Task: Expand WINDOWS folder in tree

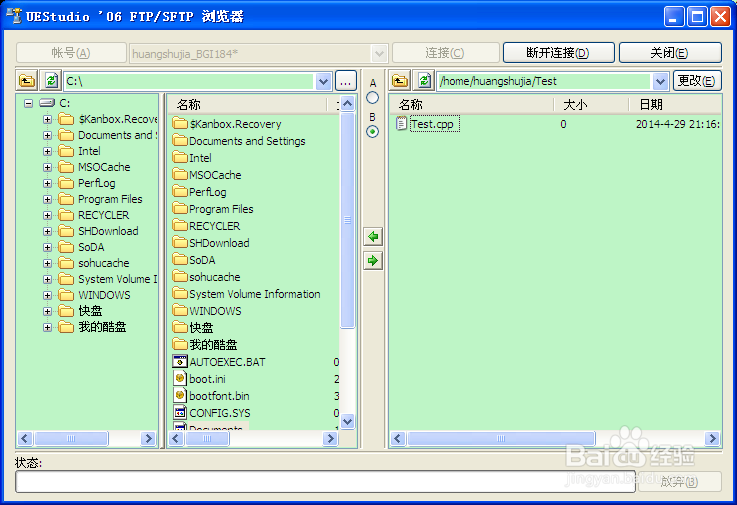Action: click(47, 295)
